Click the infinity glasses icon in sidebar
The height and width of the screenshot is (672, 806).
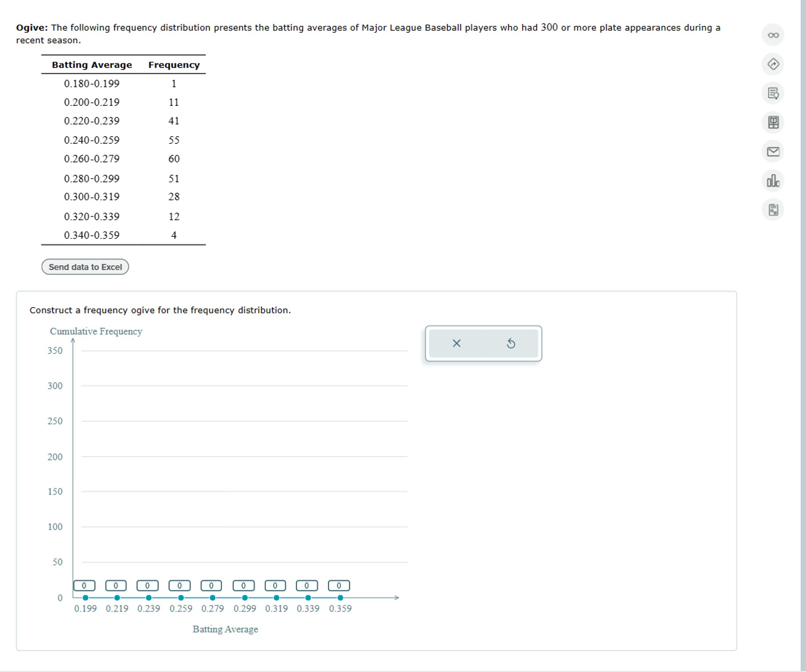pos(773,35)
